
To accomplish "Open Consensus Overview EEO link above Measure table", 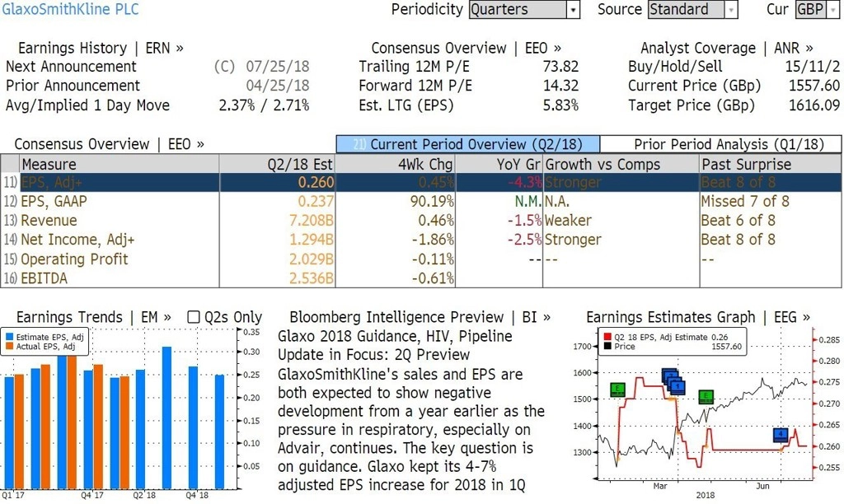I will [110, 144].
